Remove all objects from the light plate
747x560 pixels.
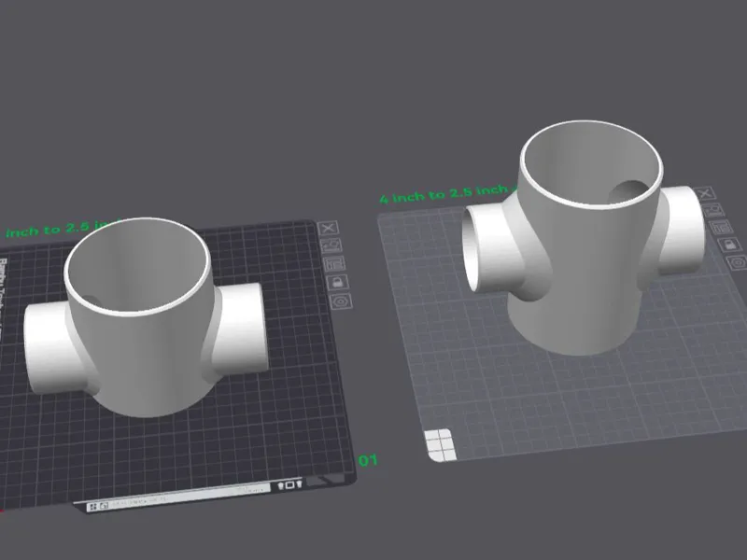click(706, 193)
